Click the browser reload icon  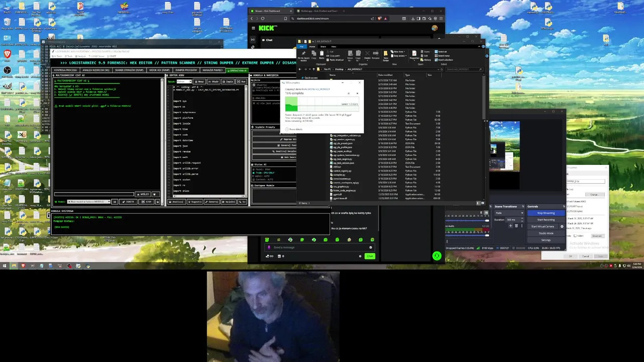click(263, 19)
